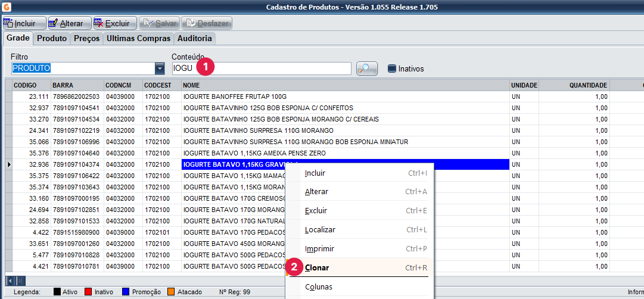Select row IOGURTE BANOFFEE FRUTAP 100G
The height and width of the screenshot is (299, 644).
pyautogui.click(x=346, y=96)
